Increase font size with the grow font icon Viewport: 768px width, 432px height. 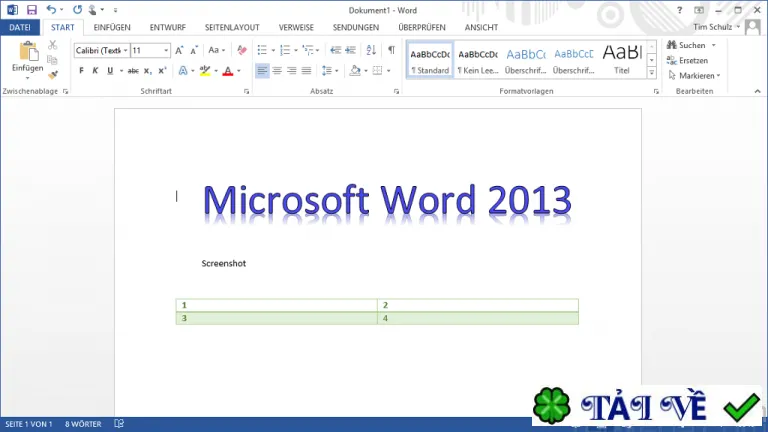pyautogui.click(x=179, y=50)
